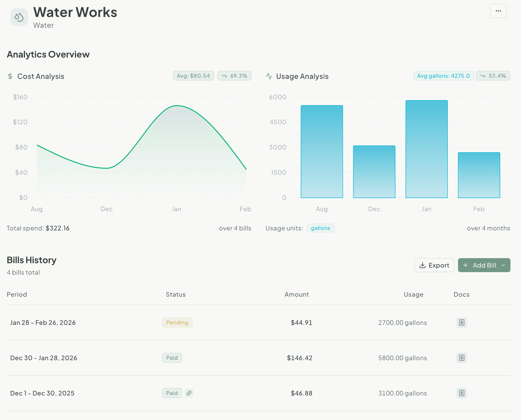
Task: Click the plus icon inside Add Bill
Action: click(465, 265)
